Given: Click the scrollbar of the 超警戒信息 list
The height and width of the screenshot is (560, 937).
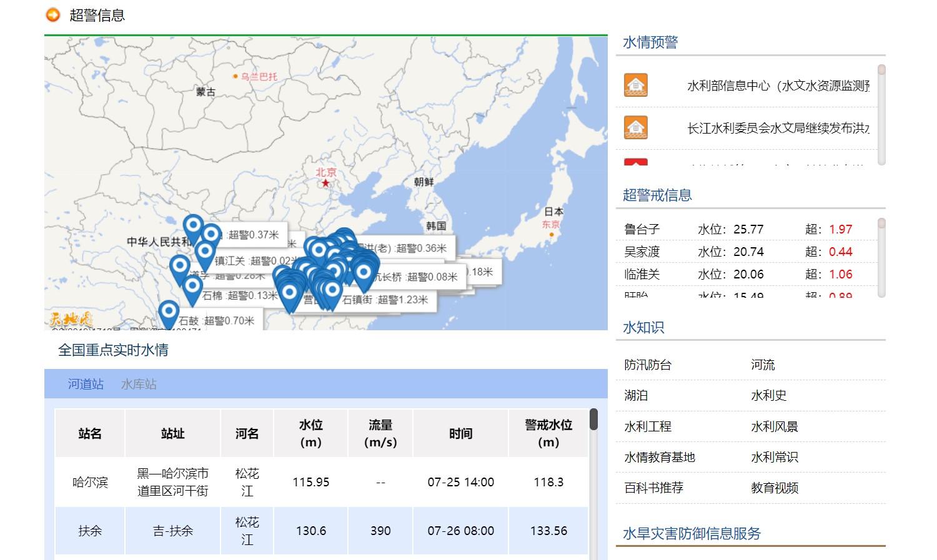Looking at the screenshot, I should (881, 257).
